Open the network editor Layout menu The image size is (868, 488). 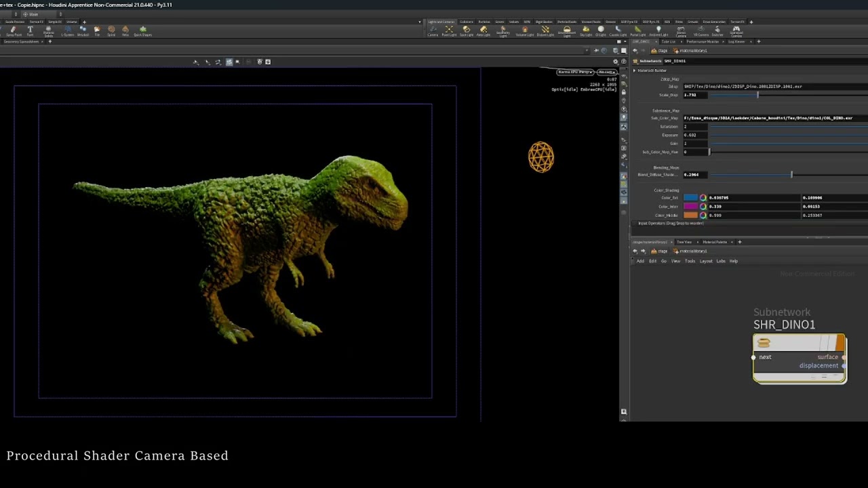click(706, 261)
